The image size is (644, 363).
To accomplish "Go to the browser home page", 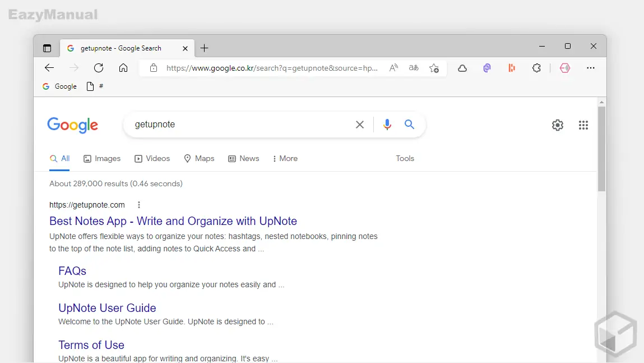I will [x=123, y=68].
